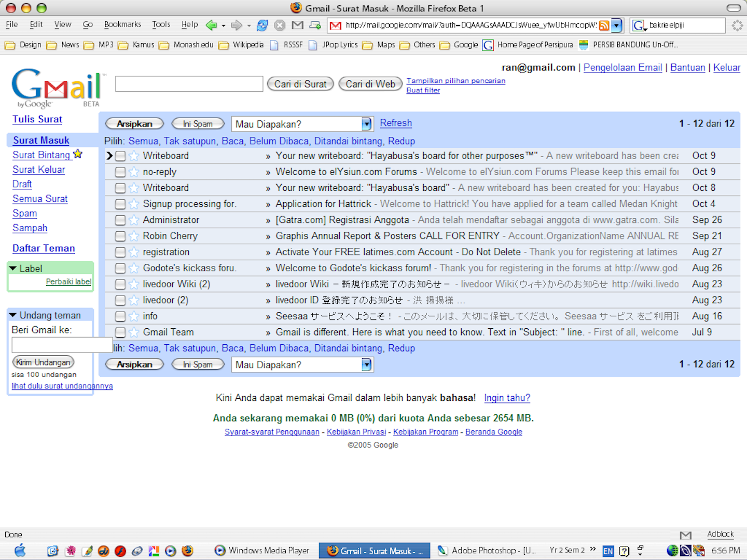The height and width of the screenshot is (560, 747).
Task: Click the Dreamweaver icon in quick launch
Action: click(103, 551)
